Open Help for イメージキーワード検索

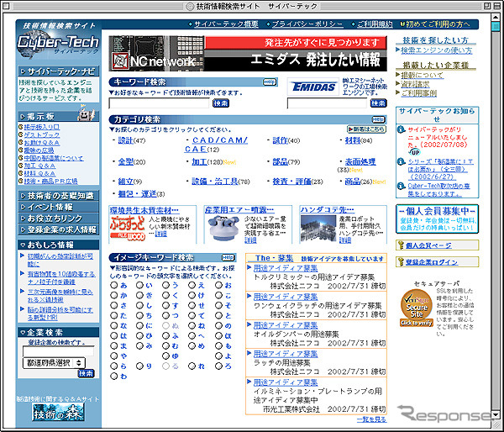pyautogui.click(x=228, y=257)
